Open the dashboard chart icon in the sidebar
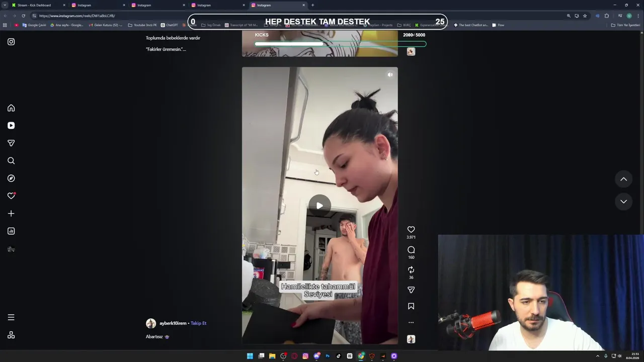 (11, 231)
